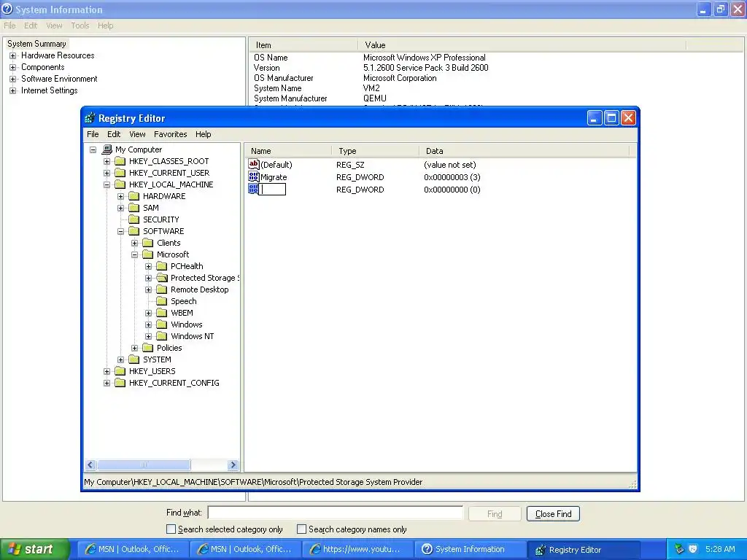
Task: Click the new value name edit box
Action: 272,190
